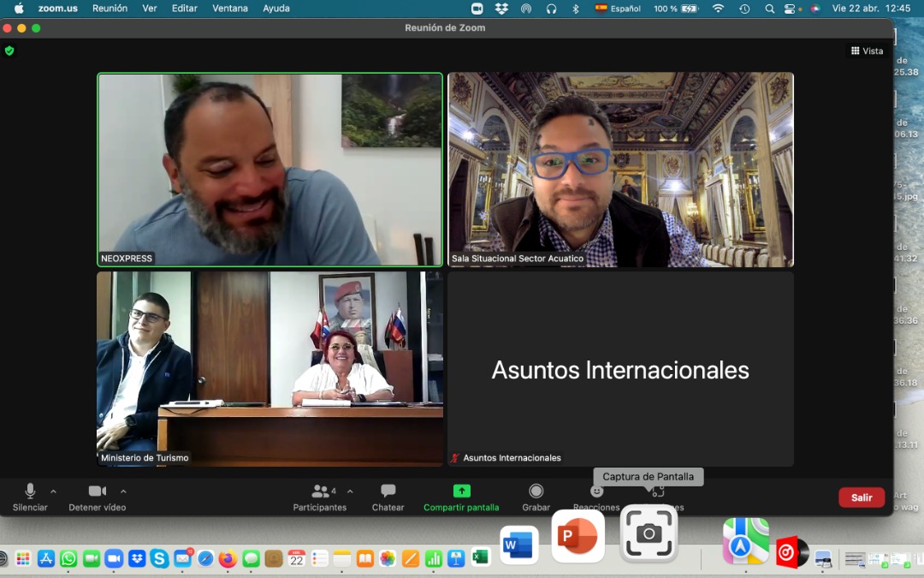Click the green encryption shield icon
Screen dimensions: 924x578
(9, 51)
